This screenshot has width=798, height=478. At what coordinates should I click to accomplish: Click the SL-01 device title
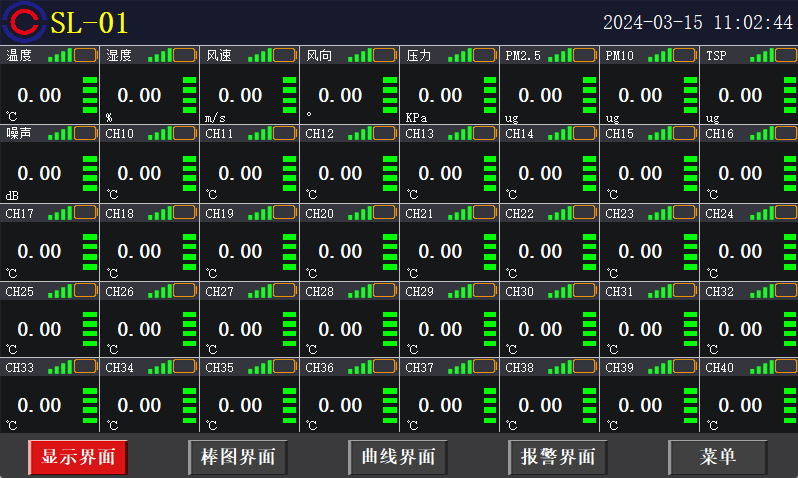pos(89,23)
